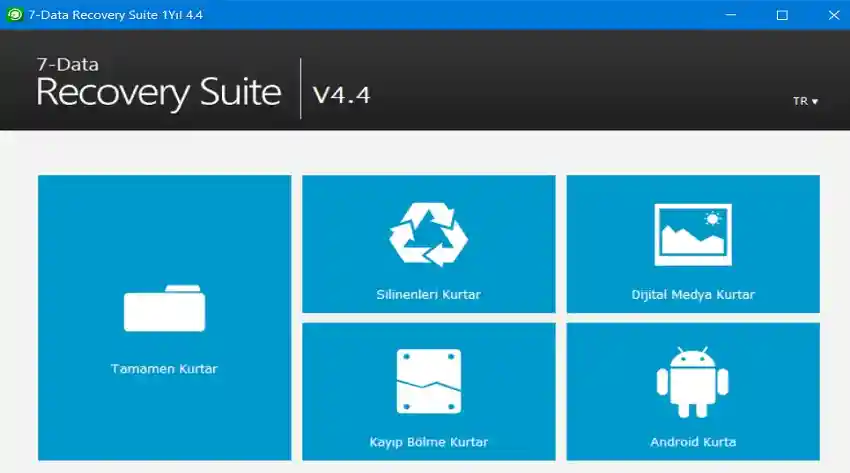Select the Silinenleri Kurtar text

pyautogui.click(x=428, y=295)
